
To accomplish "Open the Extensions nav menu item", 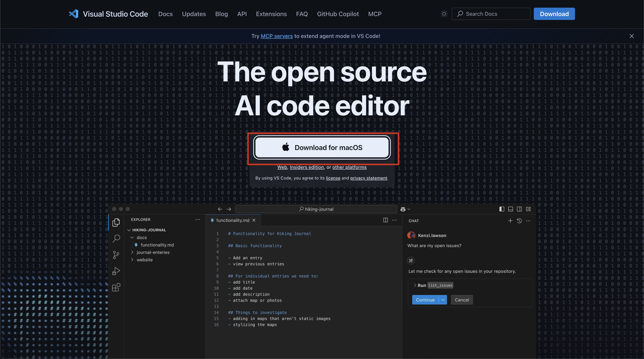I will click(x=271, y=14).
